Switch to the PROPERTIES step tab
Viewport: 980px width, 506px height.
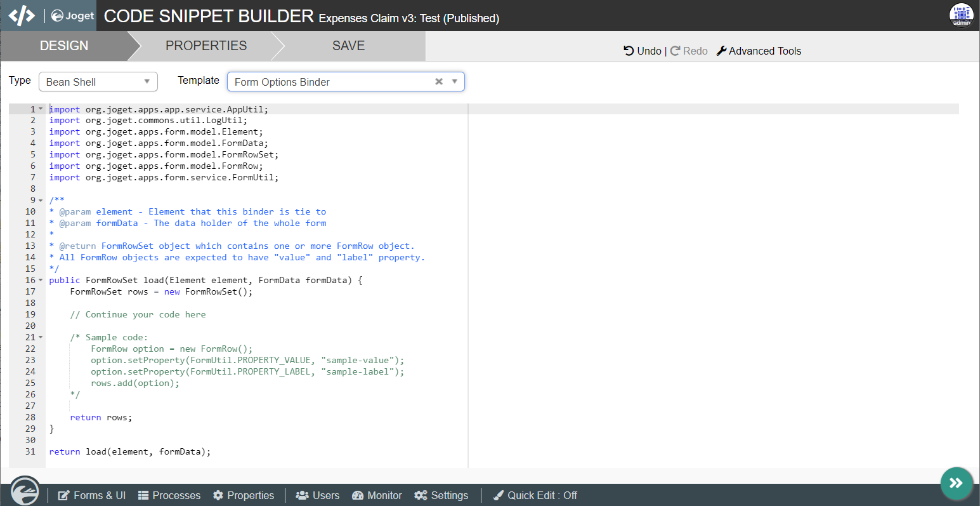(206, 46)
